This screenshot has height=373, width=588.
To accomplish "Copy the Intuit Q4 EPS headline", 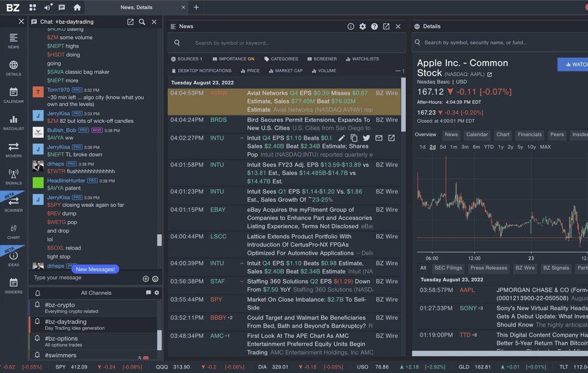I will pyautogui.click(x=354, y=138).
